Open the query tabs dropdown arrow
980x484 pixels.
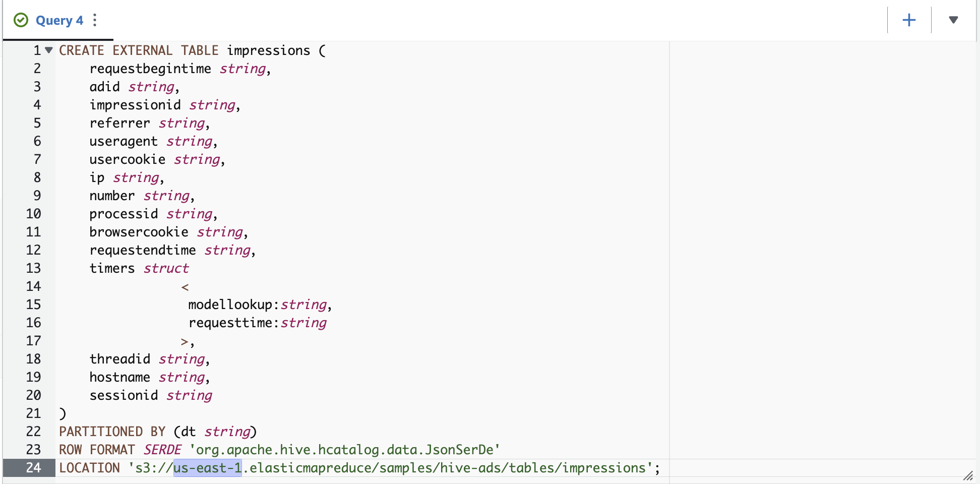click(x=953, y=20)
